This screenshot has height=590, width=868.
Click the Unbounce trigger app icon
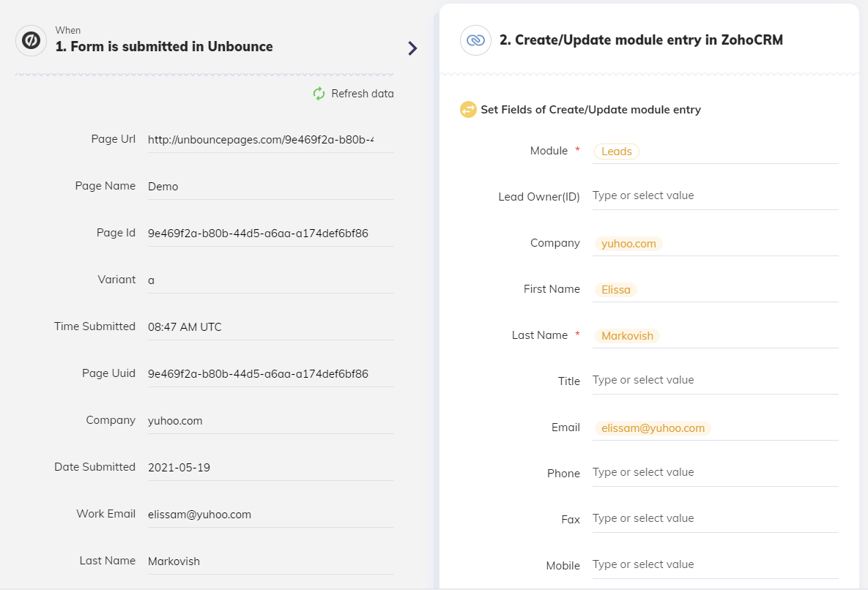point(31,40)
